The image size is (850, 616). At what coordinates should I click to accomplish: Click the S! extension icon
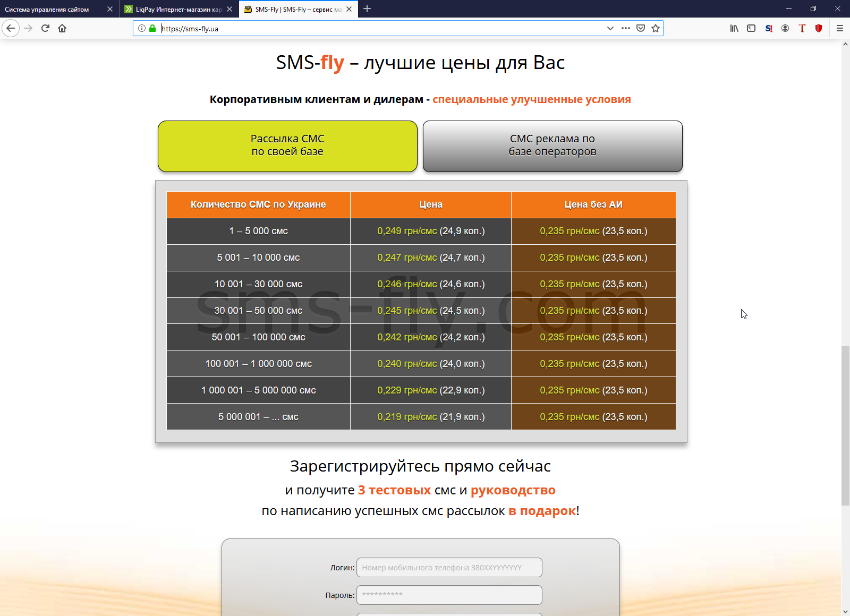pos(768,28)
